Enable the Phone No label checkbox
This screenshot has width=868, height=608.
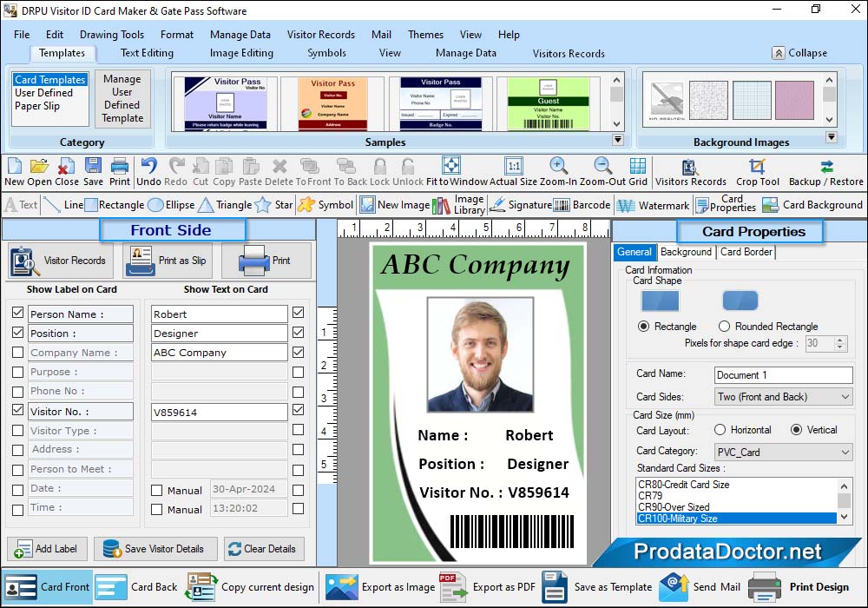(x=17, y=392)
